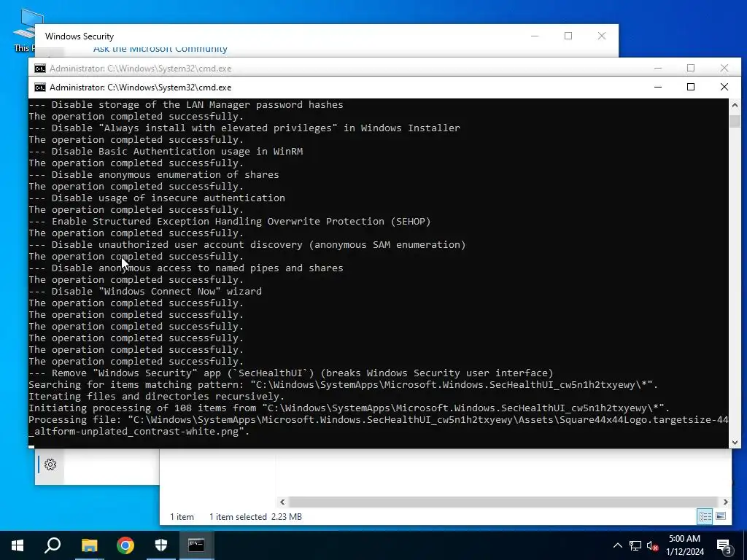Open Settings gear in Windows Security window
This screenshot has height=560, width=747.
(50, 464)
